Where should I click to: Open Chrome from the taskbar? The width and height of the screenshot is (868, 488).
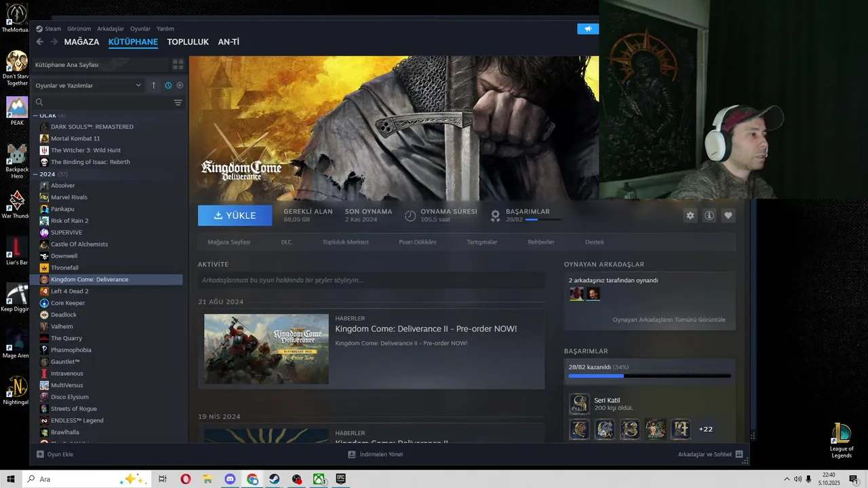252,479
